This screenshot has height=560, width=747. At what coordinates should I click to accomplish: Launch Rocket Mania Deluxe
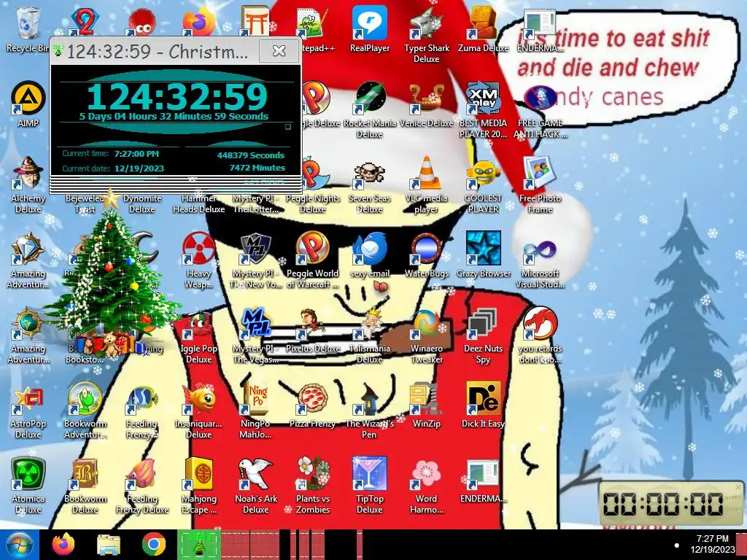pyautogui.click(x=370, y=109)
